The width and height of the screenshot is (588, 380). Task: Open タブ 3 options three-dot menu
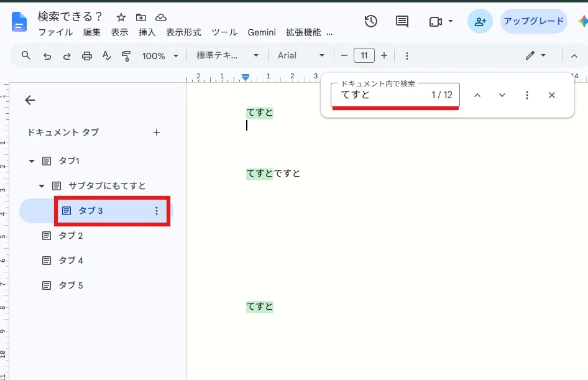[x=157, y=211]
